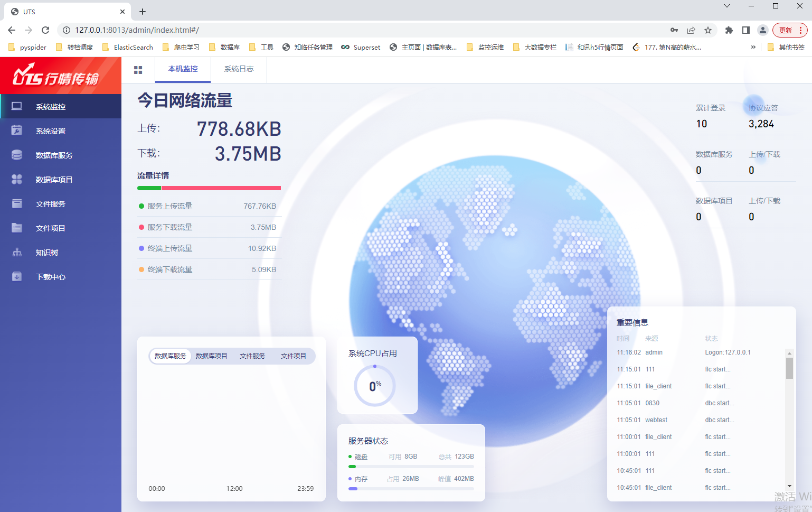This screenshot has height=512, width=812.
Task: Click the 磁盘 disk usage bar
Action: pyautogui.click(x=411, y=467)
